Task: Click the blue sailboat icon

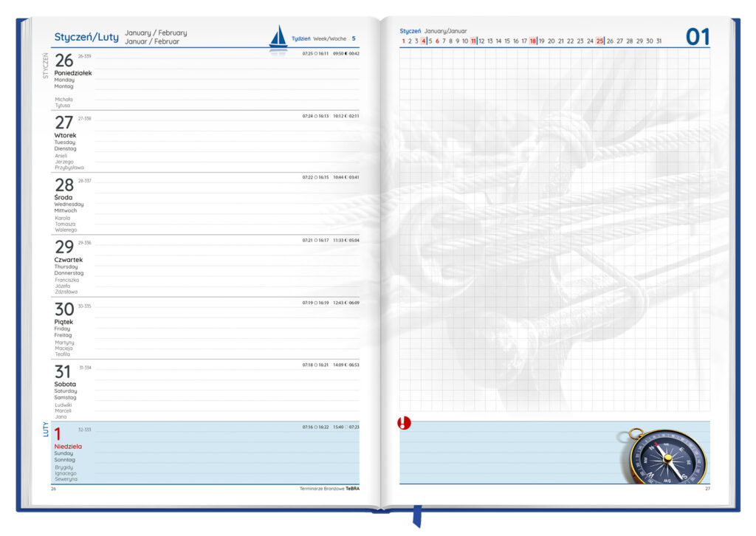Action: point(278,37)
